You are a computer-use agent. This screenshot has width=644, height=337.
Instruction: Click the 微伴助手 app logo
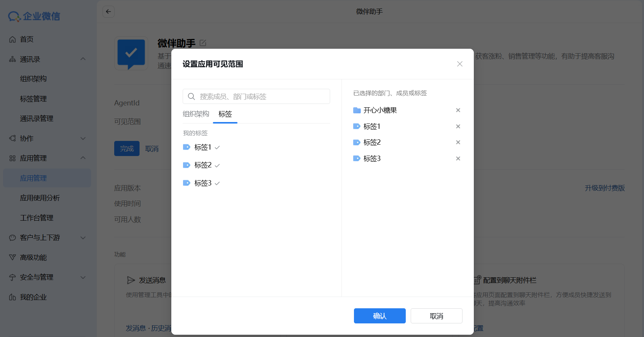click(x=131, y=53)
